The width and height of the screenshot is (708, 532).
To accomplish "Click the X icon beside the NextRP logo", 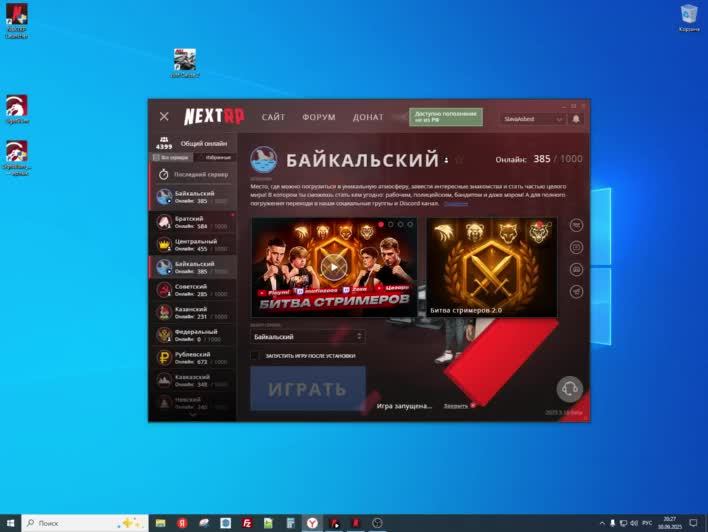I will pos(164,117).
